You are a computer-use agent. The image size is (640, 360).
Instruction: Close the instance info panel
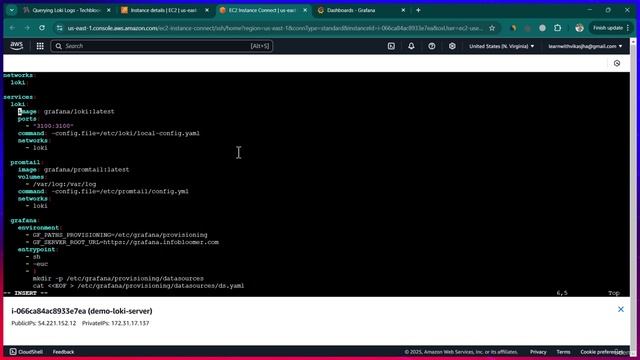pos(620,309)
